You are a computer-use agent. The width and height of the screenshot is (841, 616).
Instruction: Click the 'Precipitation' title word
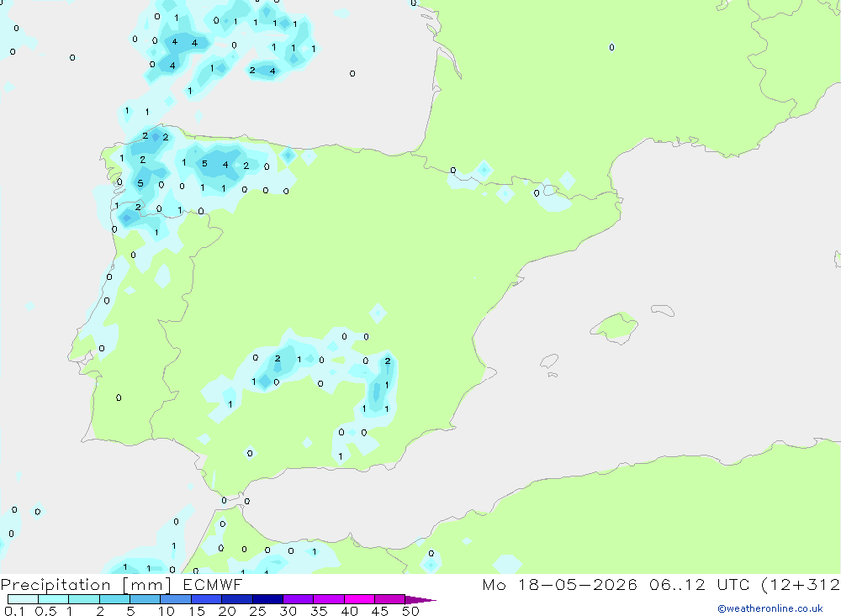pos(56,585)
